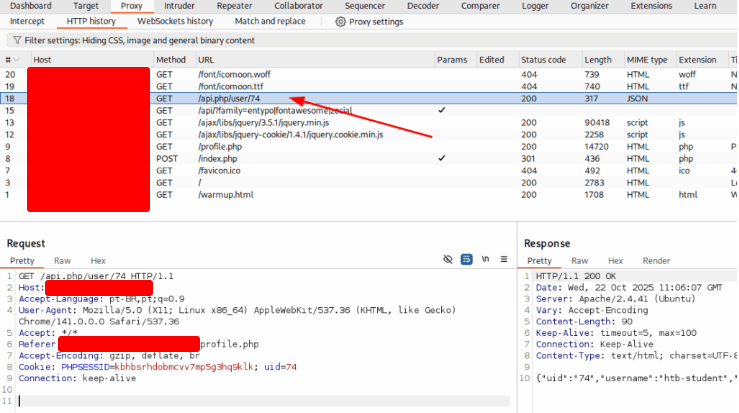Click the blue wrap icon in Request toolbar

point(466,260)
